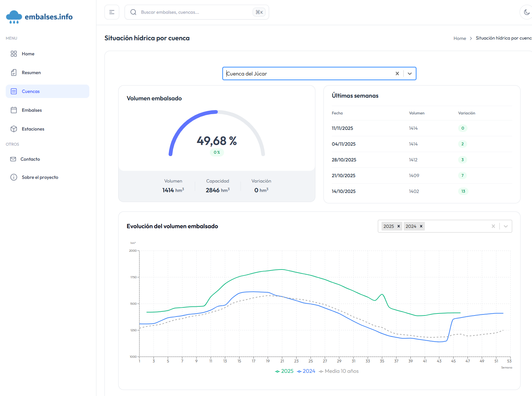
Task: Open the Sobre el proyecto page
Action: click(40, 177)
